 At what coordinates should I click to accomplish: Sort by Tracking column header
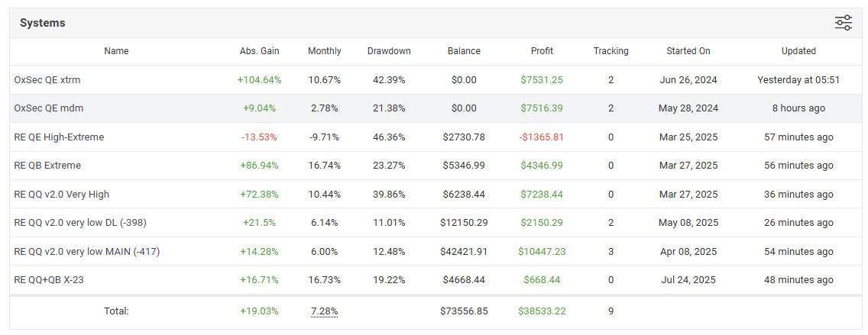coord(611,51)
